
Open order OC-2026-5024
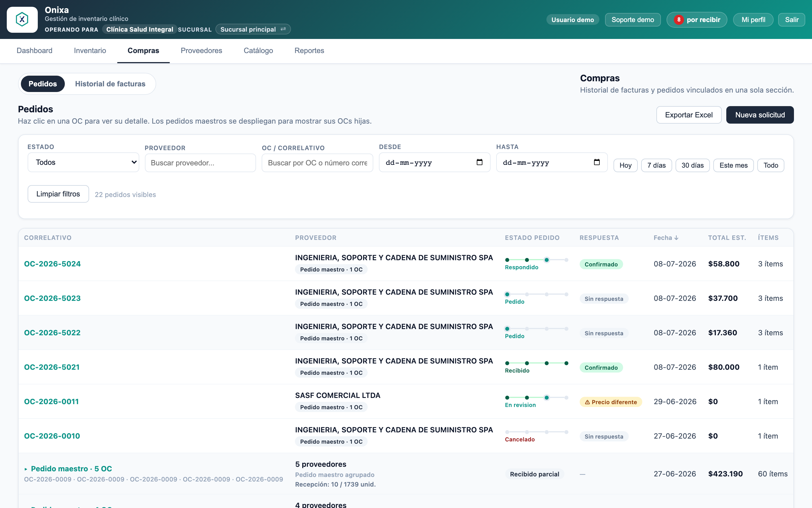click(52, 264)
